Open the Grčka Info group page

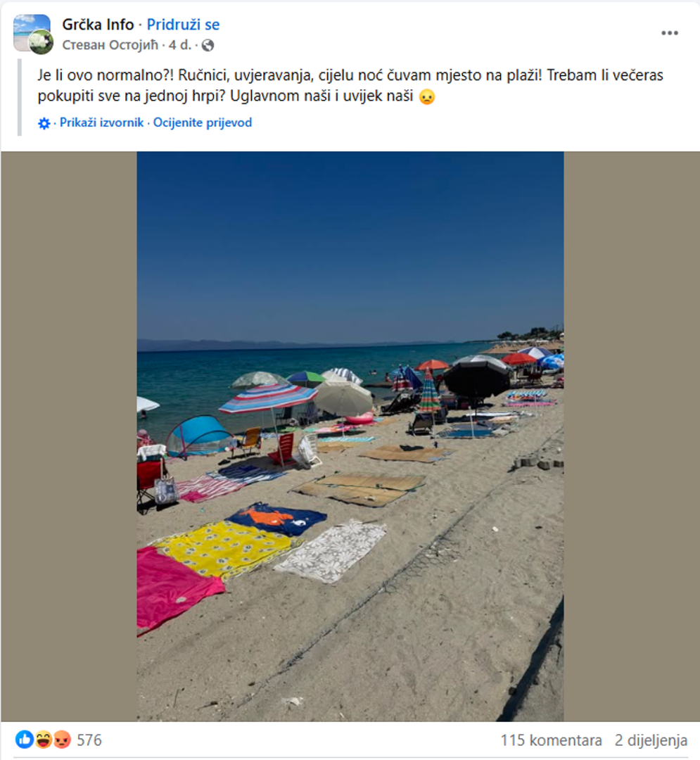98,24
